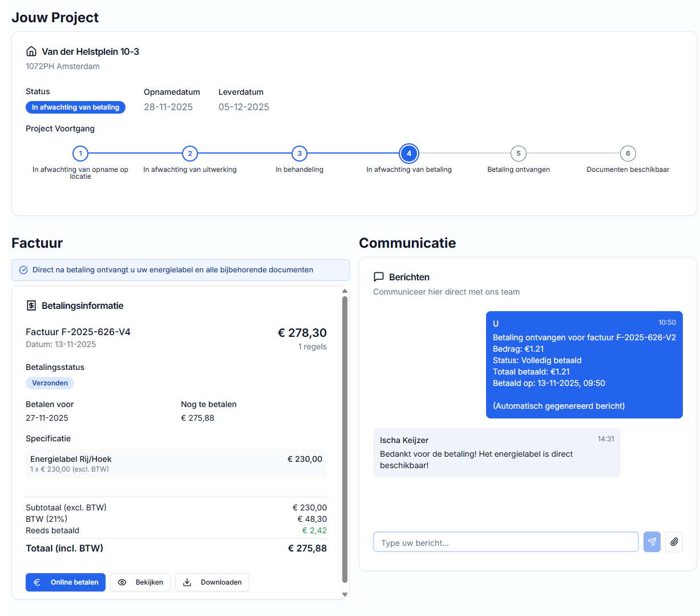Select step 5 Betaling ontvangen circle
Image resolution: width=700 pixels, height=616 pixels.
(519, 154)
